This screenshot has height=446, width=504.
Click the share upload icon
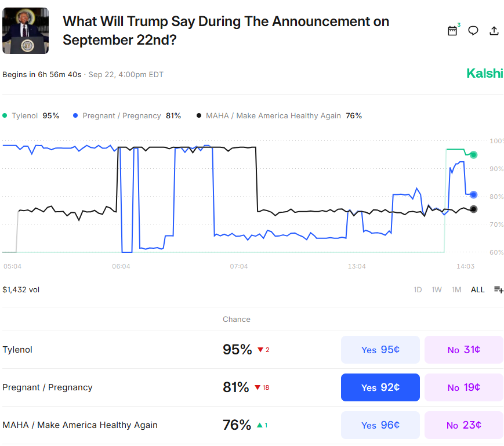(494, 31)
